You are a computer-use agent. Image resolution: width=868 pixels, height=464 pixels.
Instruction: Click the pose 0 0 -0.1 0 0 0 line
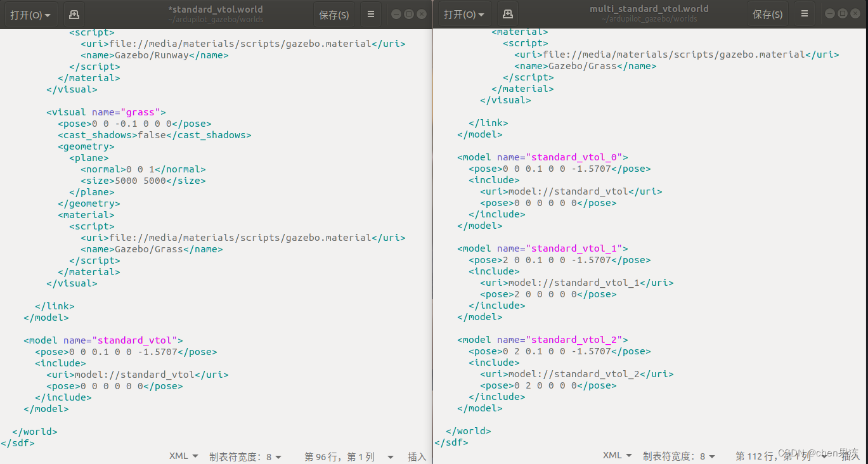click(x=134, y=124)
